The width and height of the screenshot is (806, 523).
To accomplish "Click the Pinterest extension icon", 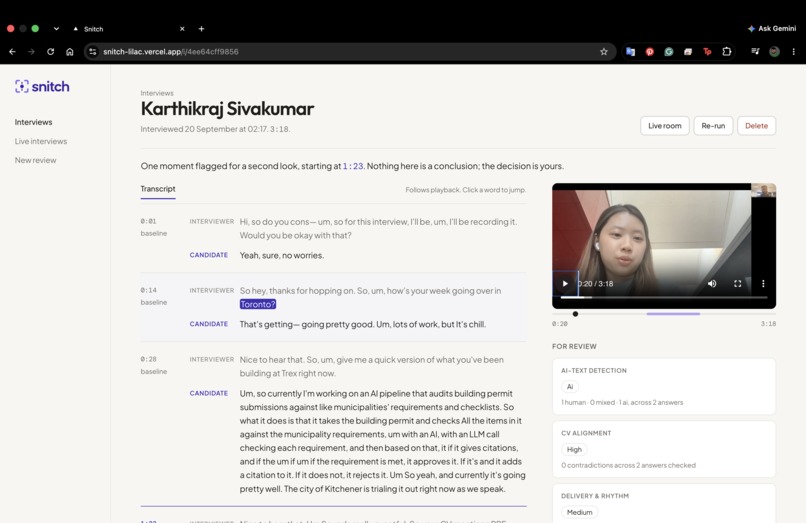I will (x=650, y=51).
